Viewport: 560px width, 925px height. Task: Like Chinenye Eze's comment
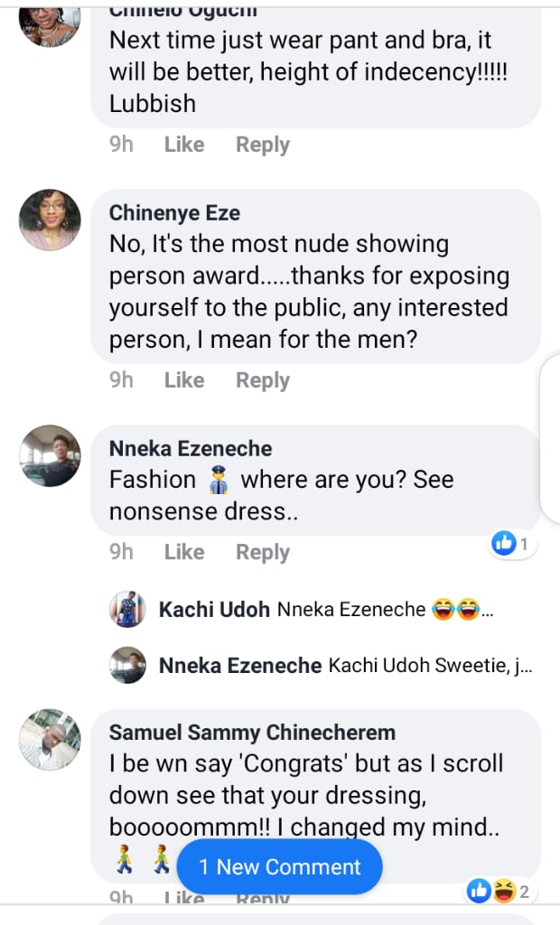tap(184, 380)
